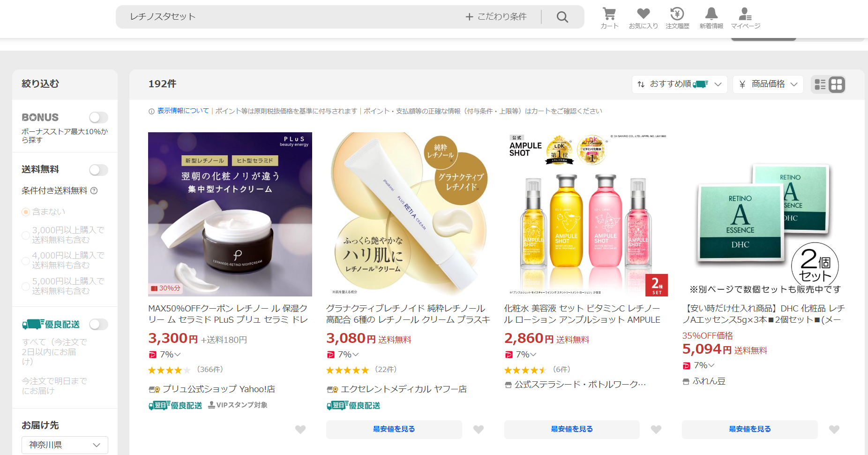This screenshot has width=868, height=455.
Task: Favorite the DHC Retino A Essence item
Action: [x=834, y=429]
